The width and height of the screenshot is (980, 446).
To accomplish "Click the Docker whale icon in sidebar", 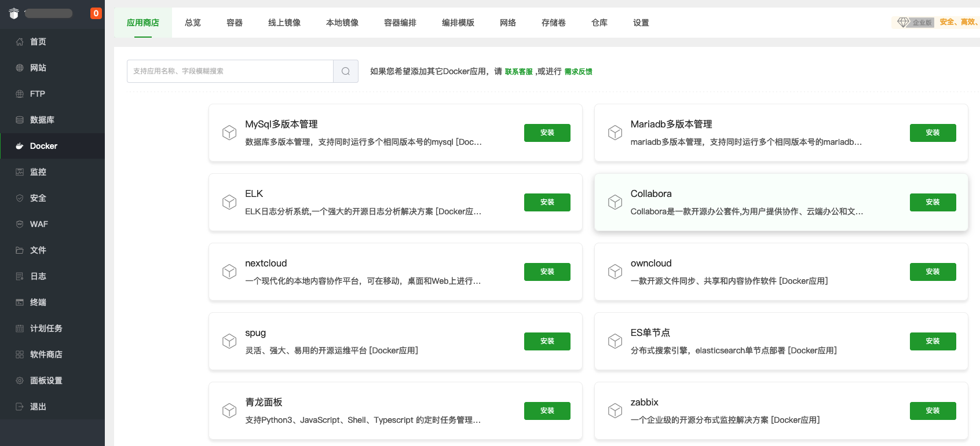I will 20,146.
